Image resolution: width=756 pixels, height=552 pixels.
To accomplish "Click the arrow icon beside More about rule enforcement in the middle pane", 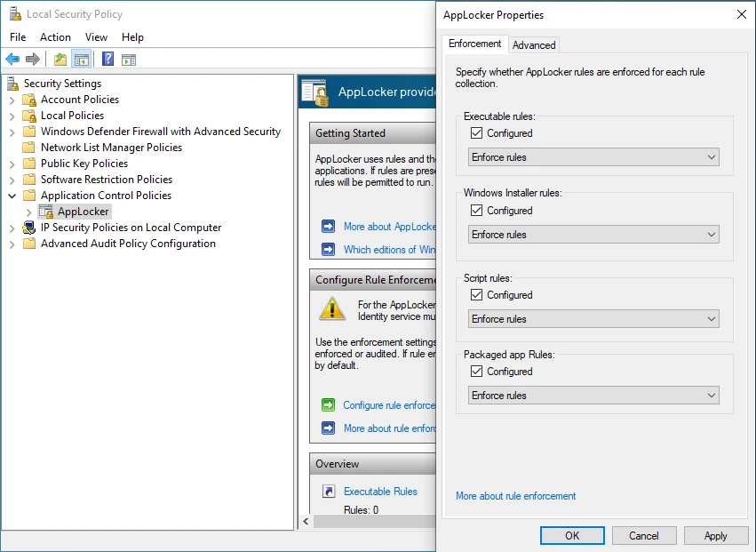I will pos(329,428).
